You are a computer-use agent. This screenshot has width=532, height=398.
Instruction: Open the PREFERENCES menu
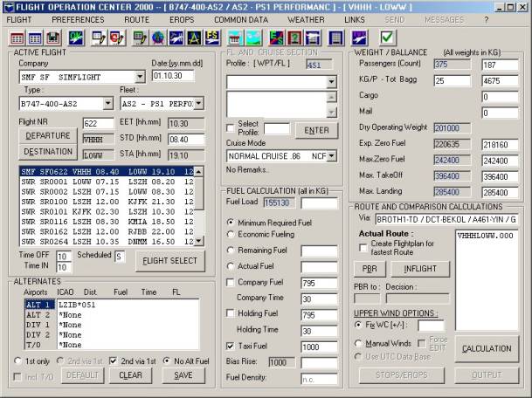click(78, 20)
